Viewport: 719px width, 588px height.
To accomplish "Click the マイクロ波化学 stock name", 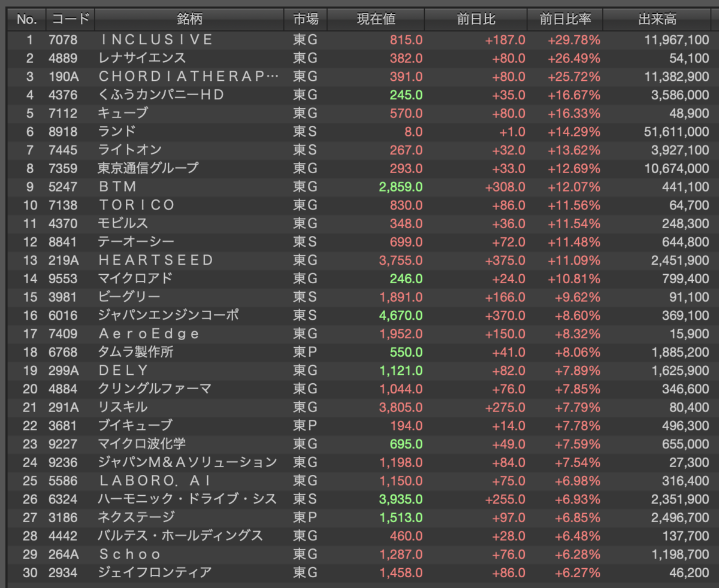I will pos(142,444).
